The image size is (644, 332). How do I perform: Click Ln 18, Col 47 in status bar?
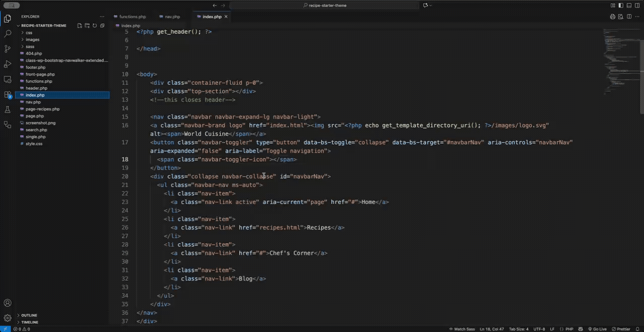(x=491, y=329)
